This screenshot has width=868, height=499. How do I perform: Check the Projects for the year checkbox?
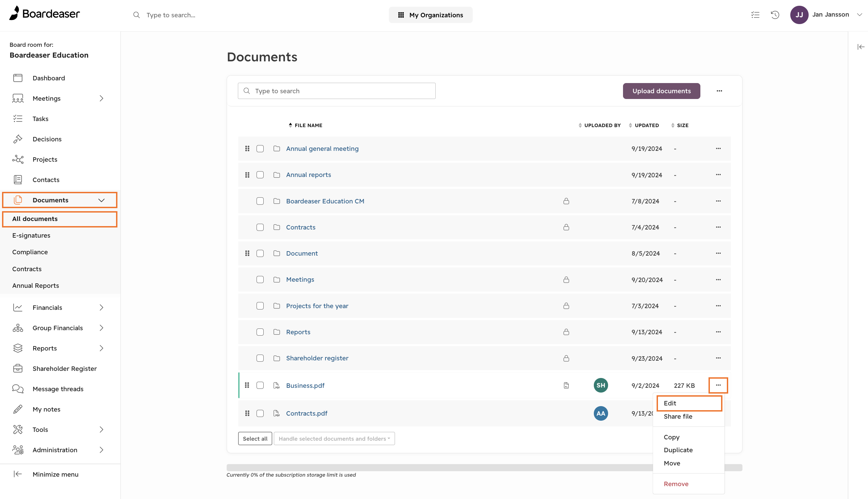260,306
